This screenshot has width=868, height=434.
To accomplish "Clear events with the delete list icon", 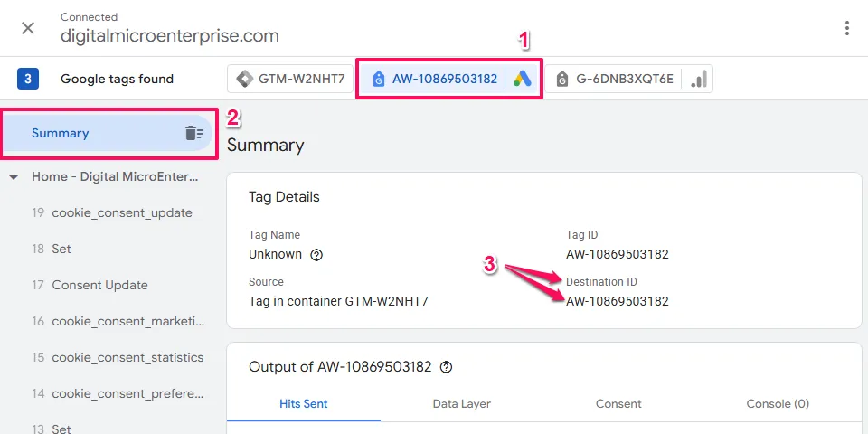I will pos(193,134).
